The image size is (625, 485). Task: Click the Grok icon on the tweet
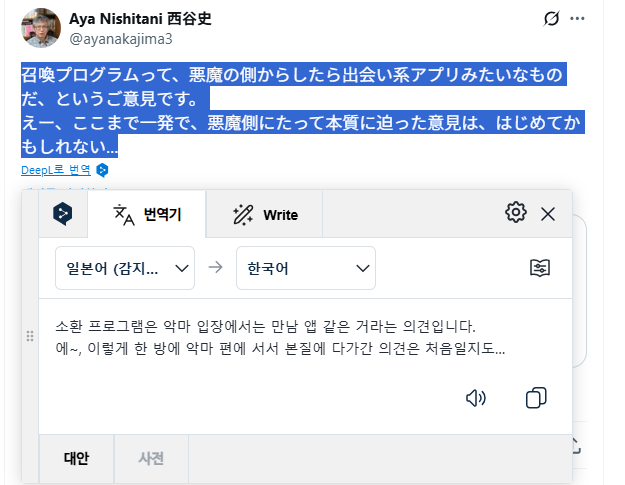coord(550,19)
